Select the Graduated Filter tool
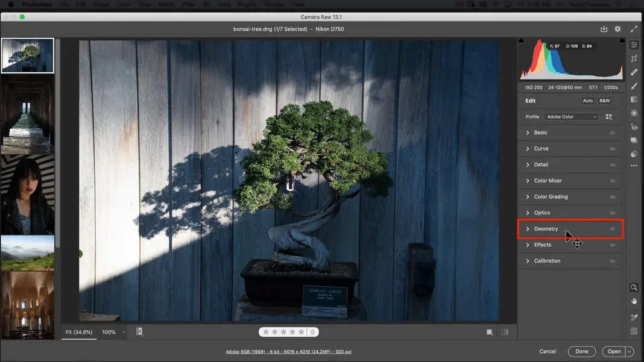This screenshot has height=362, width=644. click(x=634, y=99)
